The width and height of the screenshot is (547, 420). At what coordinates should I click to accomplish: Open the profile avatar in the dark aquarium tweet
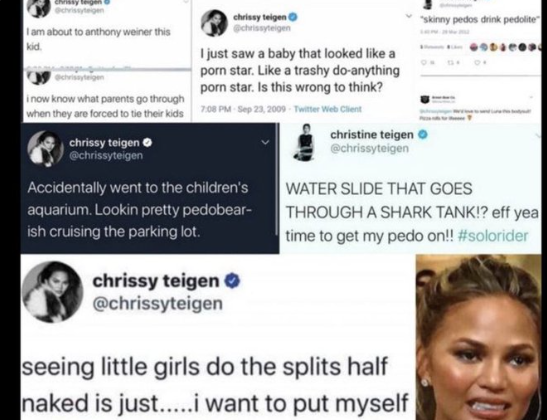pos(45,149)
